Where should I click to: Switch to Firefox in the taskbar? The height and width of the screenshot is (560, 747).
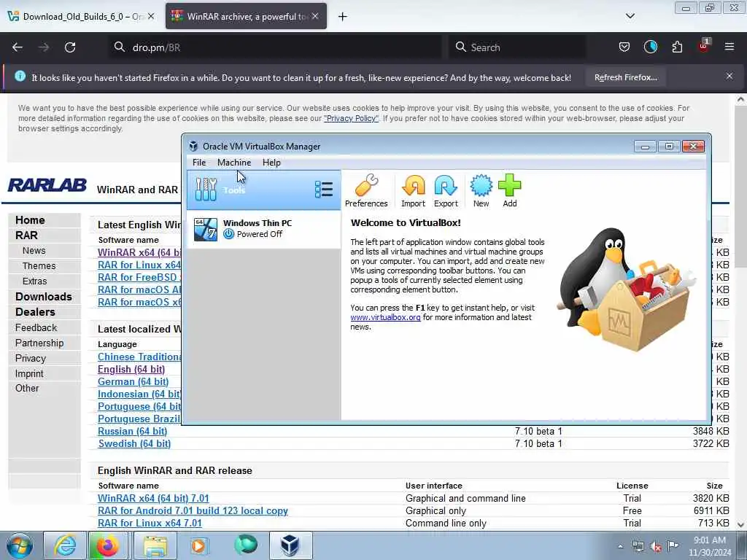(108, 545)
